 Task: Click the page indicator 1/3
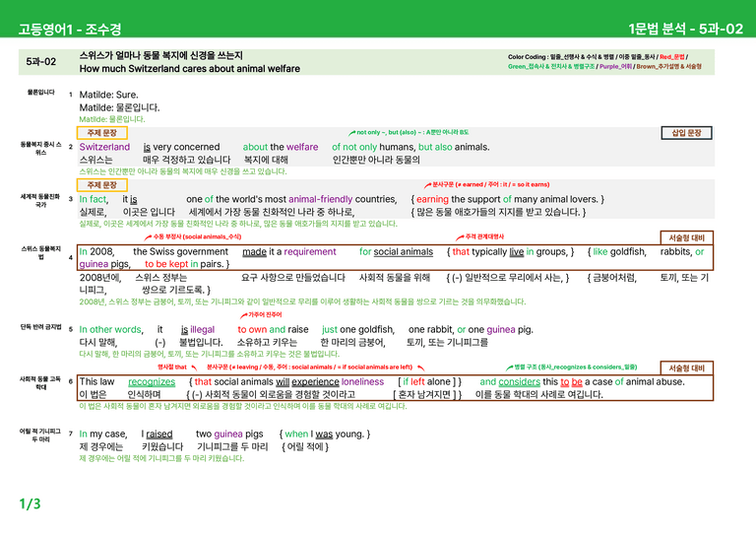[x=30, y=503]
